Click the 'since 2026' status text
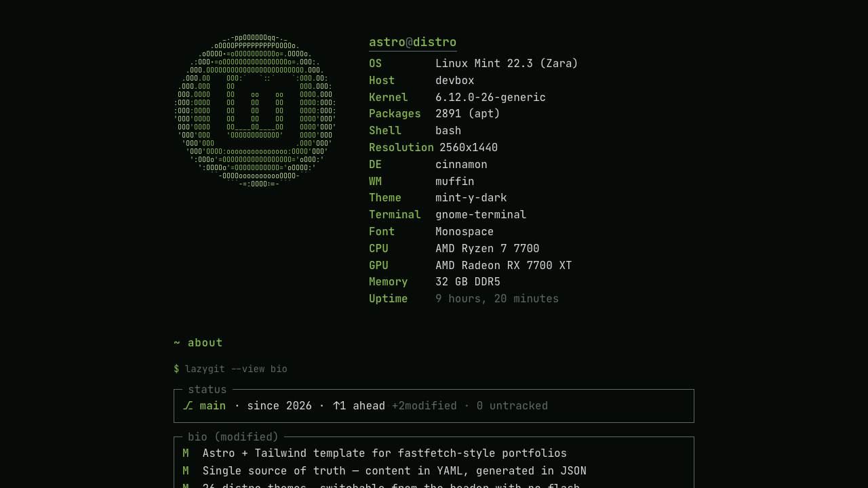Screen dimensions: 868x488 (279, 406)
